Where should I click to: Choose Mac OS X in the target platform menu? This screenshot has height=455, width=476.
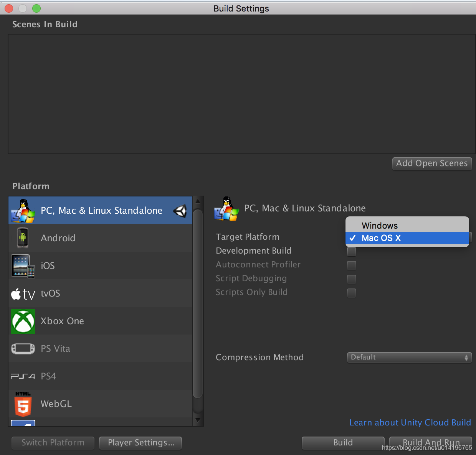[407, 238]
